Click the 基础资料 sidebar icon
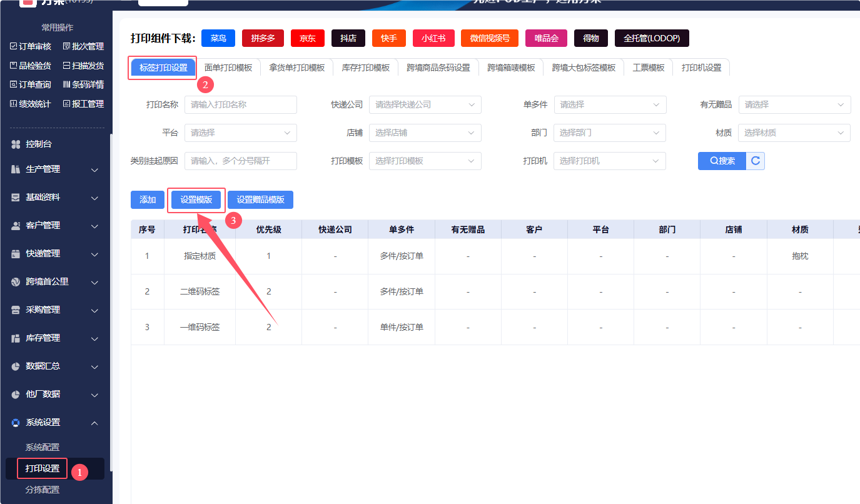Viewport: 860px width, 504px height. click(16, 198)
